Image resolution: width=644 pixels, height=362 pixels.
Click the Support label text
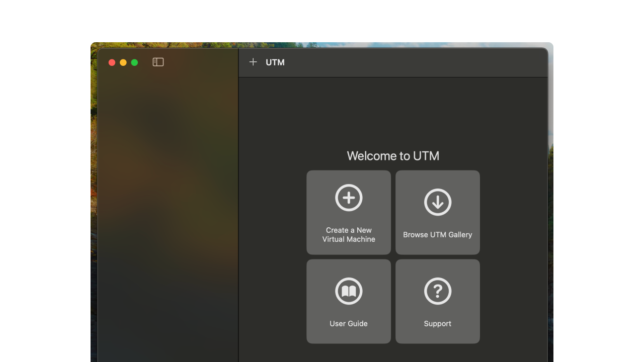click(437, 323)
